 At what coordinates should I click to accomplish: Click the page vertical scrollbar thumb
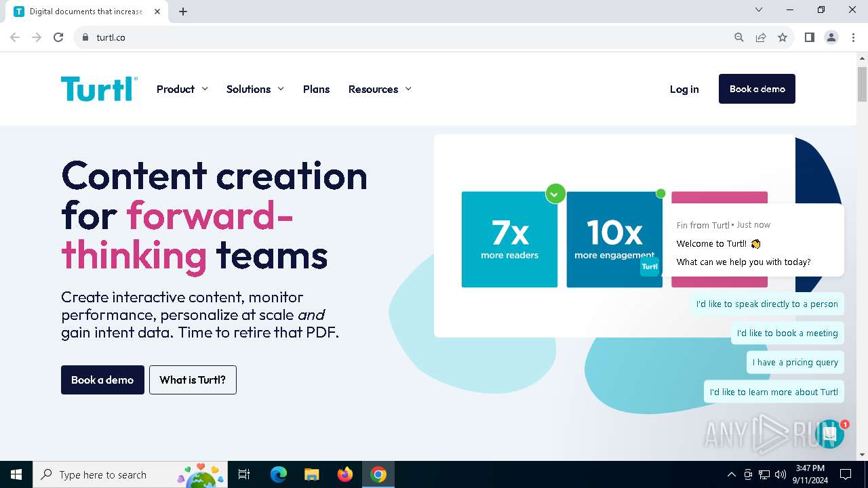(862, 84)
